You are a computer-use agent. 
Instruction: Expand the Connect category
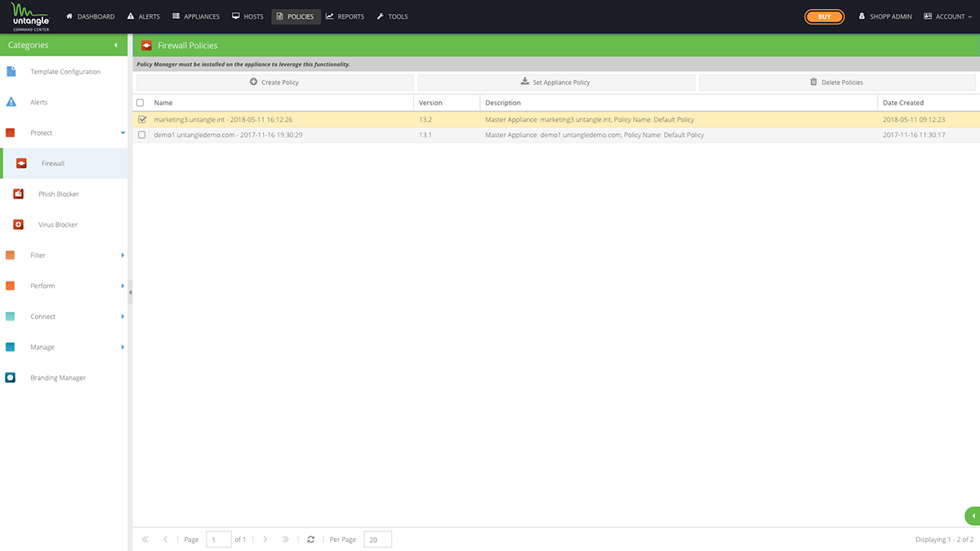[123, 317]
